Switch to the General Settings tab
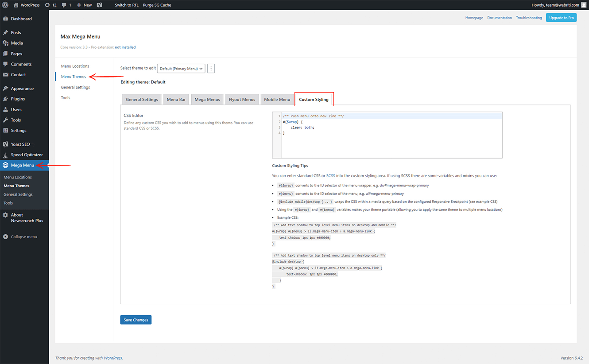This screenshot has height=364, width=589. 142,100
